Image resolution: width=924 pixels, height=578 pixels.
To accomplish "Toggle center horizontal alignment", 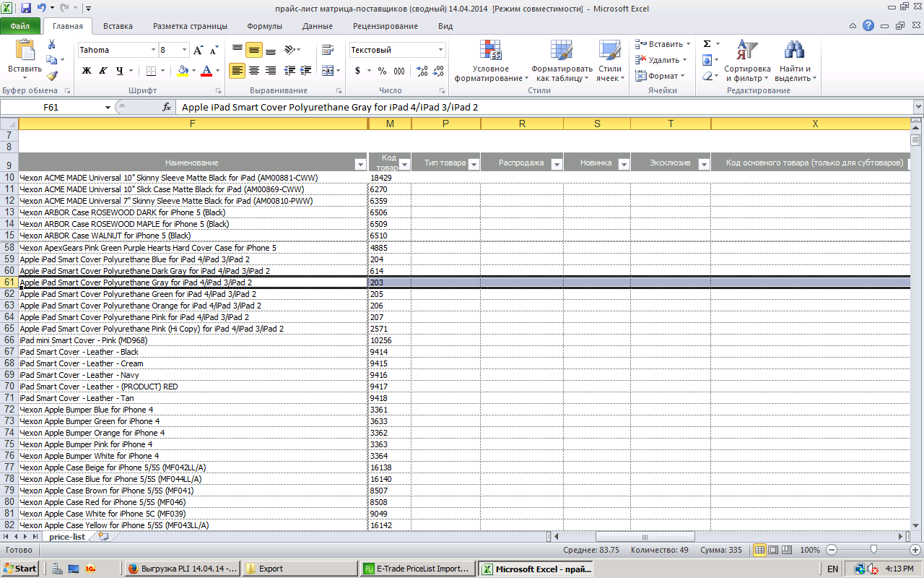I will tap(253, 71).
